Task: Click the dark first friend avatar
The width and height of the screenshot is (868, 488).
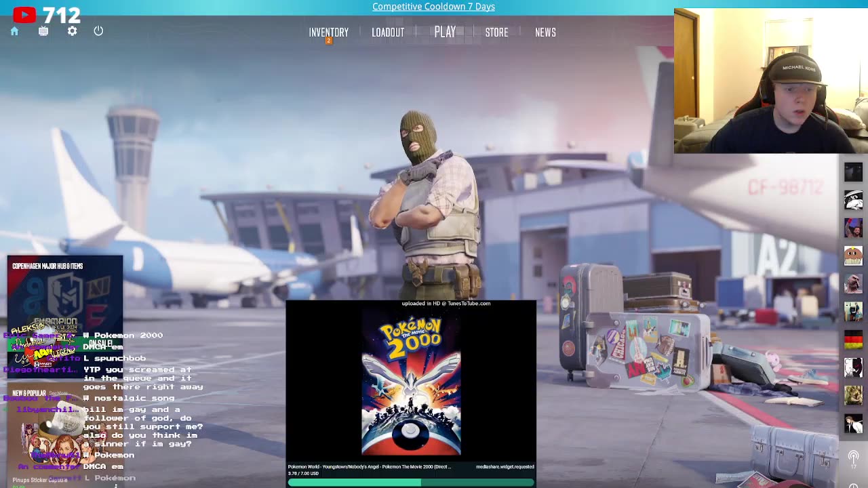Action: point(853,171)
